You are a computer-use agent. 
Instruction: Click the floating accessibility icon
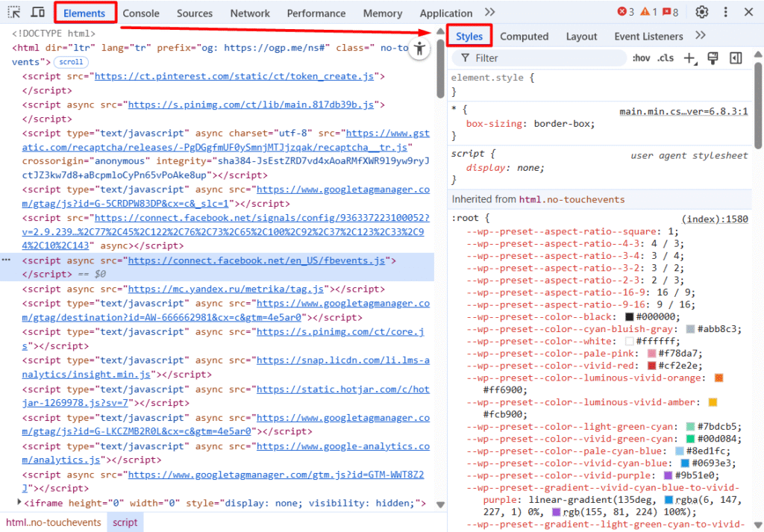click(420, 49)
